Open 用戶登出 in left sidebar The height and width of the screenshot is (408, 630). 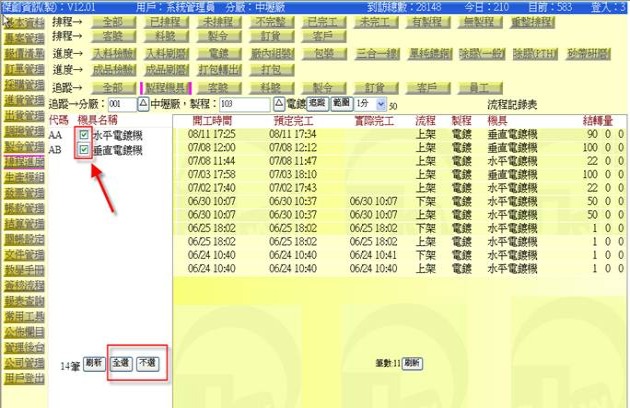22,379
